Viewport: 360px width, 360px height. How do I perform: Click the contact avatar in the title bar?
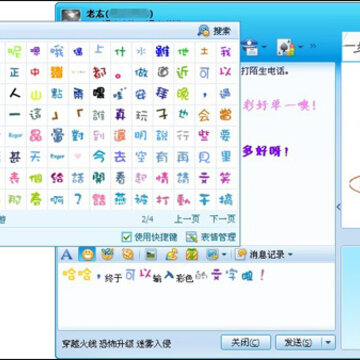click(71, 14)
